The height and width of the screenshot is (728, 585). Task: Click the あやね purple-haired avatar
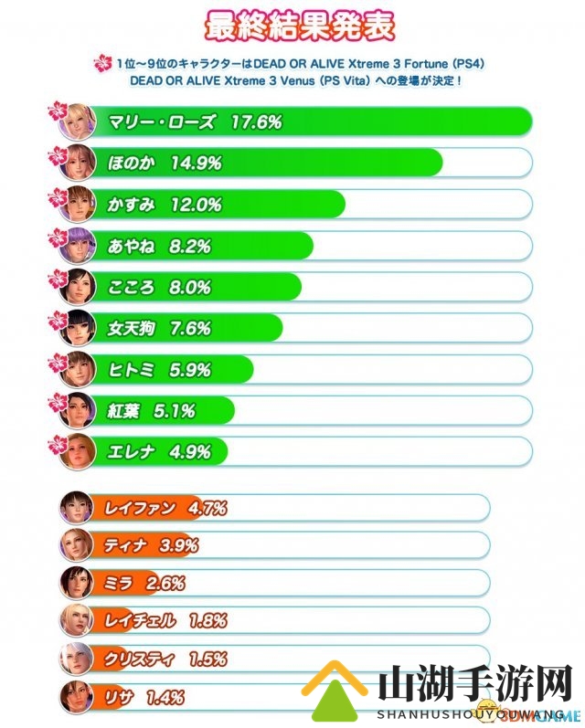pos(77,246)
